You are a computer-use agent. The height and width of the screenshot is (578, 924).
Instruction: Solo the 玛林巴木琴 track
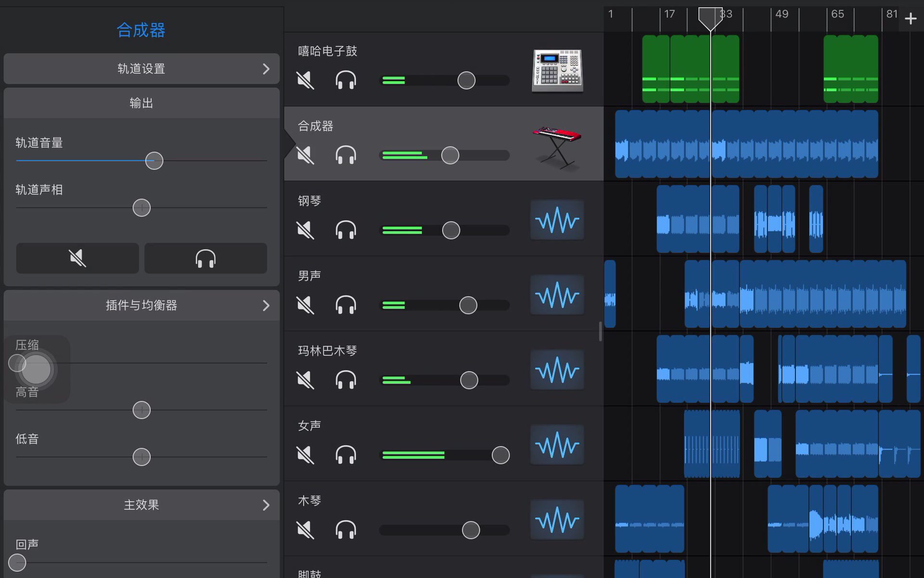tap(346, 380)
